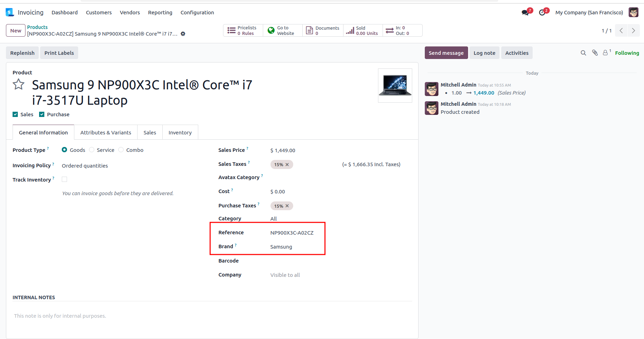Image resolution: width=644 pixels, height=339 pixels.
Task: Switch to the Sales tab
Action: [x=150, y=133]
